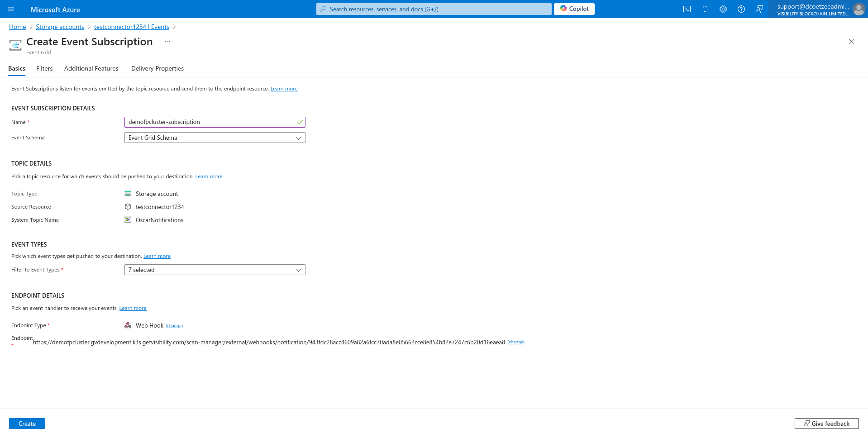Click the ellipsis next to the page title
The image size is (868, 438).
click(167, 42)
